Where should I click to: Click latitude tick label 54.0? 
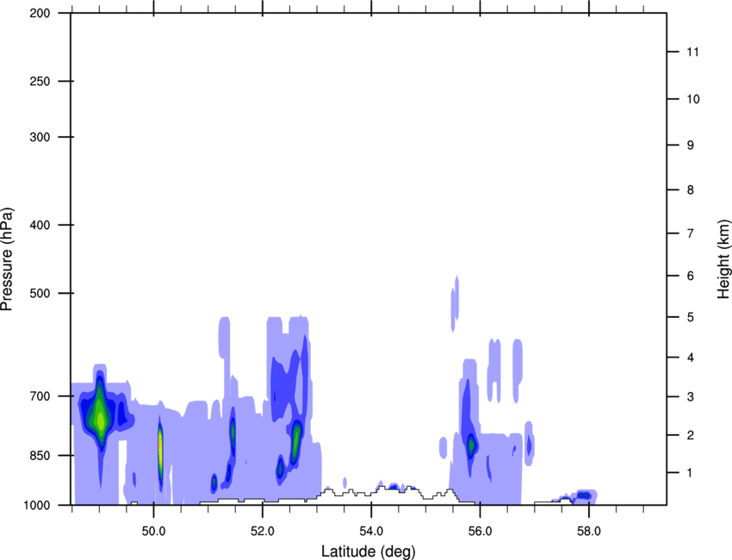click(x=372, y=532)
